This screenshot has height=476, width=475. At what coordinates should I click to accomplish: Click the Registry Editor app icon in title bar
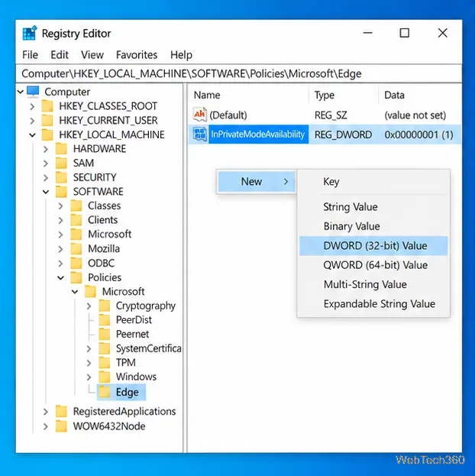click(30, 33)
